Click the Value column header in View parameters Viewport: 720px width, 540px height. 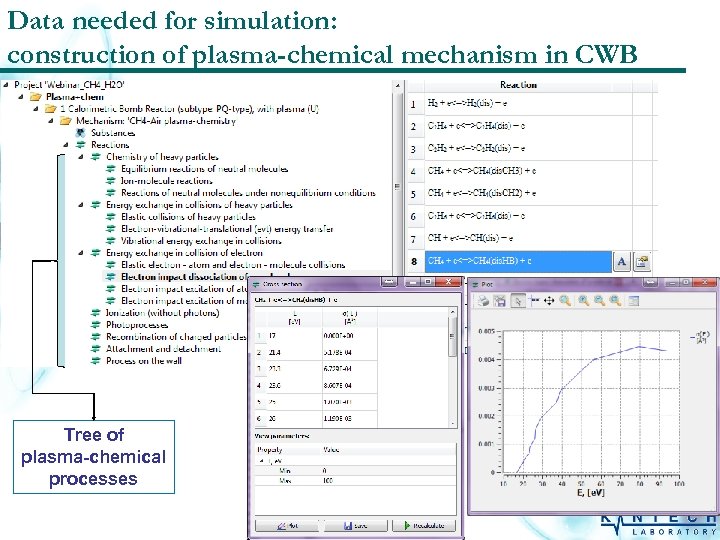pyautogui.click(x=388, y=450)
